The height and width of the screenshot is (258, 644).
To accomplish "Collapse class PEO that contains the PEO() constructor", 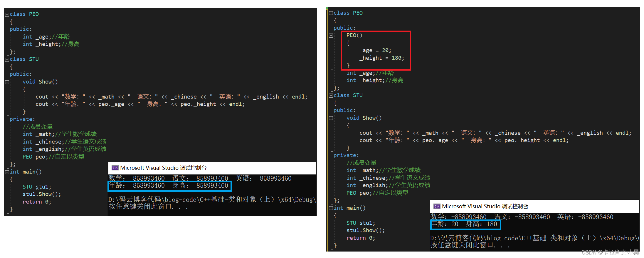I will (331, 13).
